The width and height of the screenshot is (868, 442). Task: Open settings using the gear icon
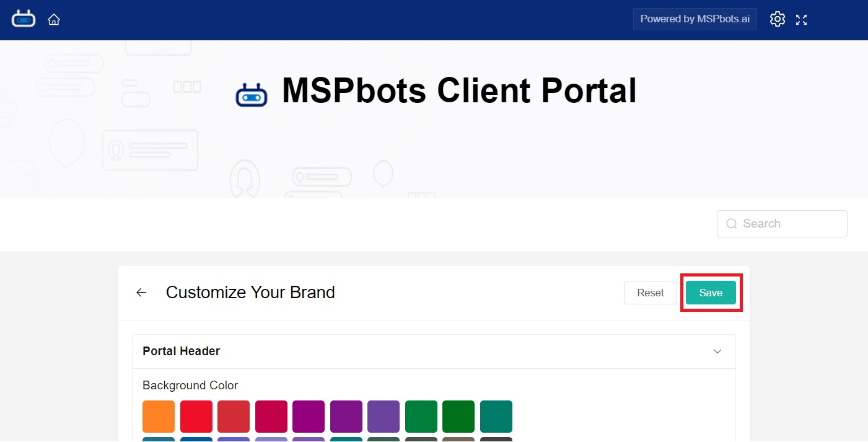[777, 19]
